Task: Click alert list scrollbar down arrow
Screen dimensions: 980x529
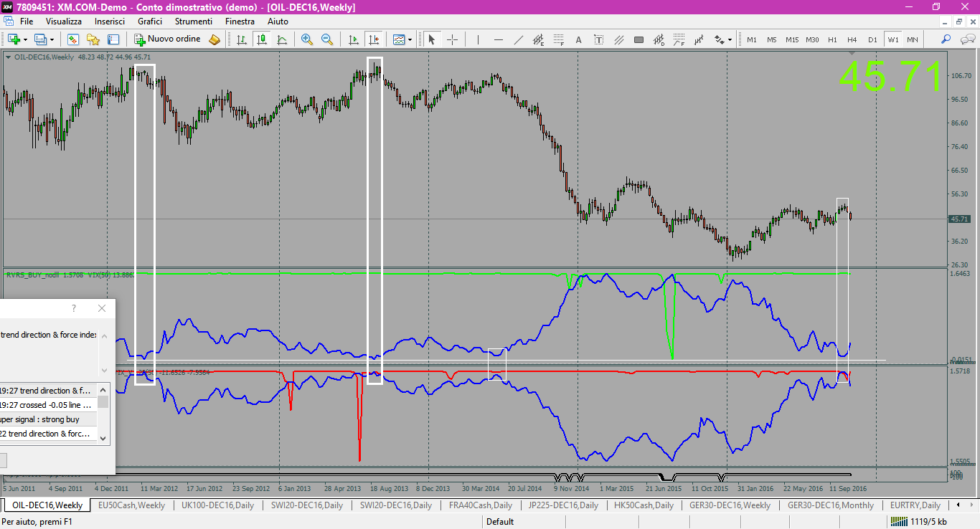Action: tap(103, 437)
